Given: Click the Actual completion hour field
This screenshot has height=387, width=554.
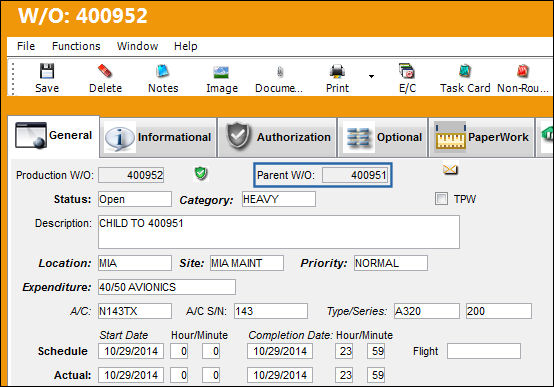Looking at the screenshot, I should tap(344, 375).
